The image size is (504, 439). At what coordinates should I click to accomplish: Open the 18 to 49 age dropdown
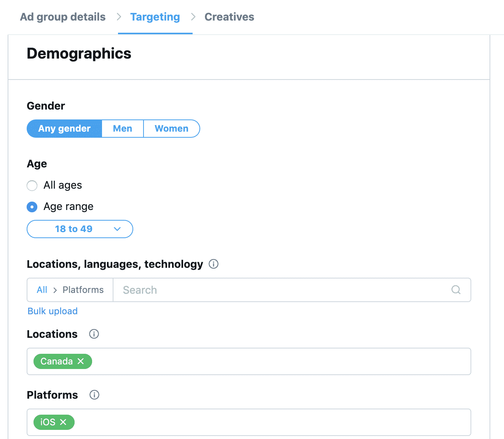tap(80, 229)
